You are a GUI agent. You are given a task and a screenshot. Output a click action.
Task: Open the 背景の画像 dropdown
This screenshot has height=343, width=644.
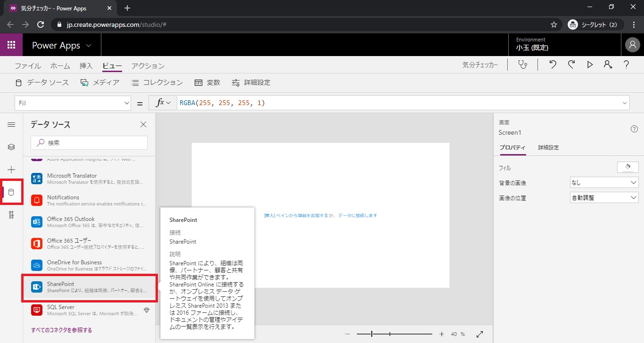click(604, 182)
